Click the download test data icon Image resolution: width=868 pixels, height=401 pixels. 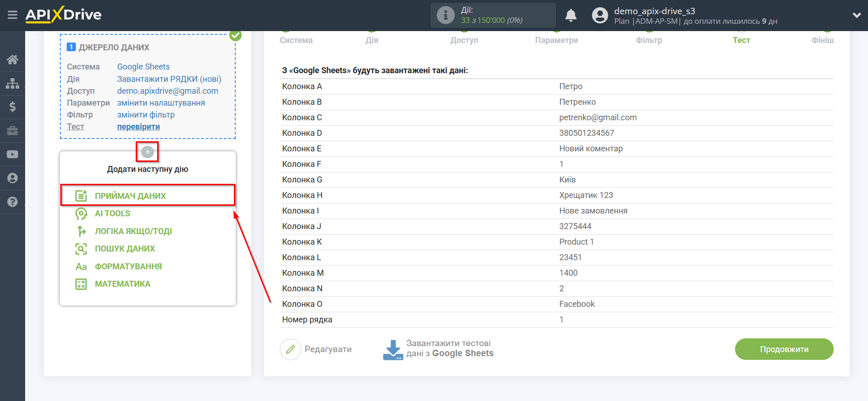click(x=393, y=350)
